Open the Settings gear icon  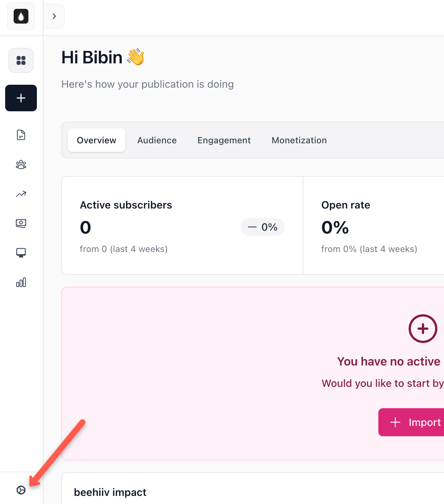tap(21, 490)
